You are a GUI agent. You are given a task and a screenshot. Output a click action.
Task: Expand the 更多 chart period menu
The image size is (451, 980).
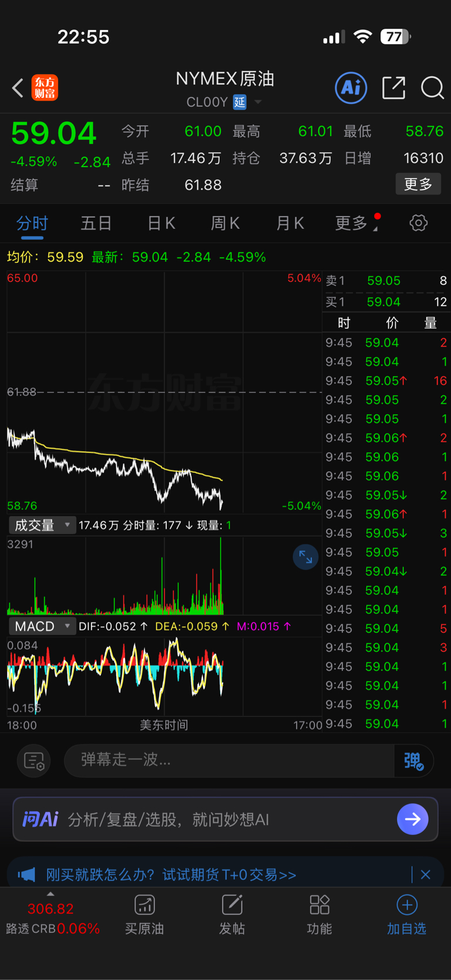point(356,223)
